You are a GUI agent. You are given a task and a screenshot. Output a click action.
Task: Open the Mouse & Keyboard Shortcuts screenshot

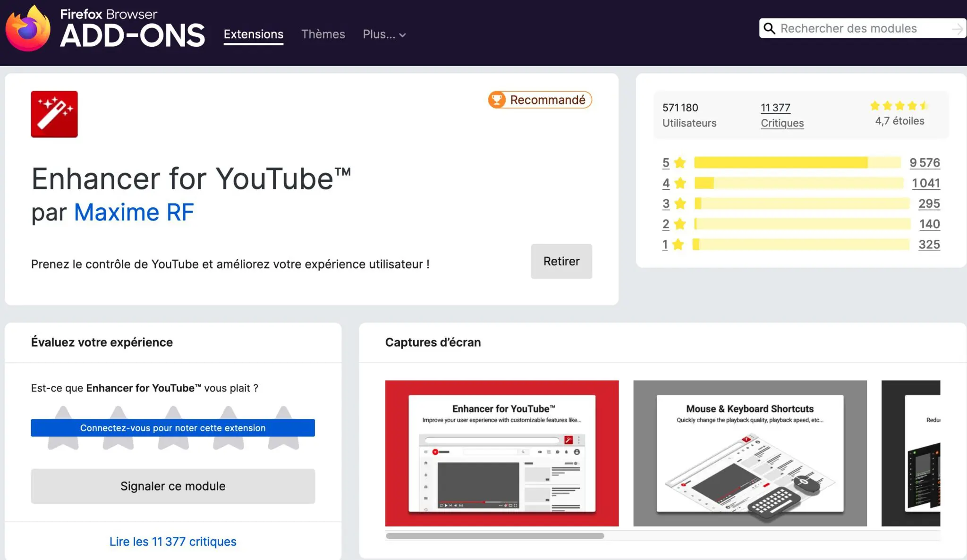coord(750,454)
